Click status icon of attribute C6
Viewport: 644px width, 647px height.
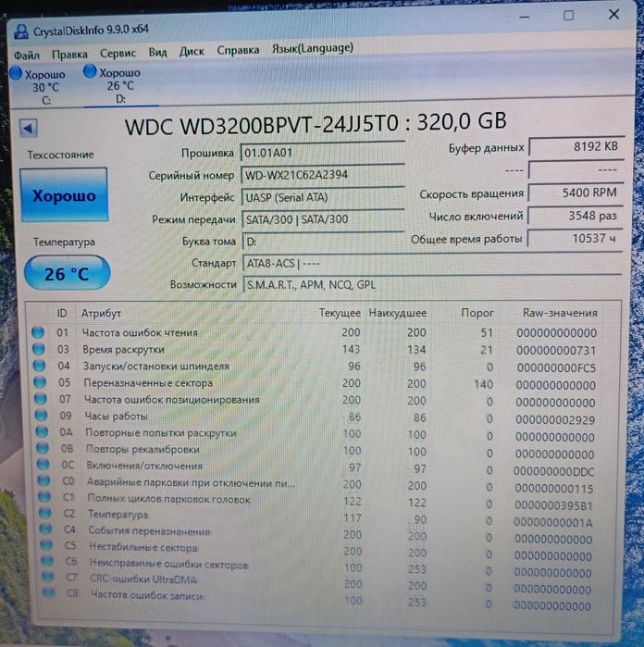pos(47,561)
